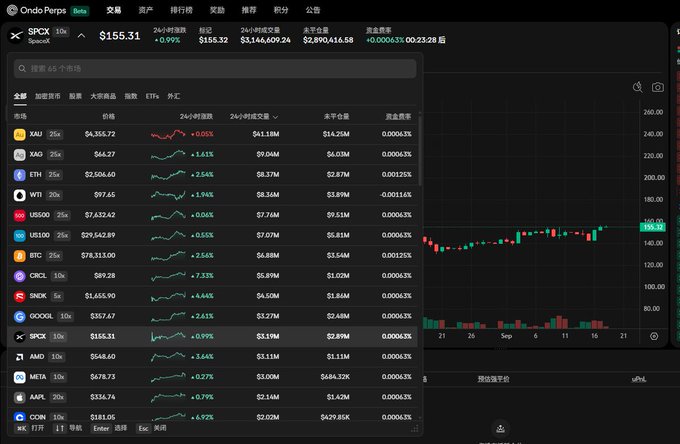This screenshot has width=680, height=444.
Task: Click the Ondo Perps logo
Action: click(36, 10)
